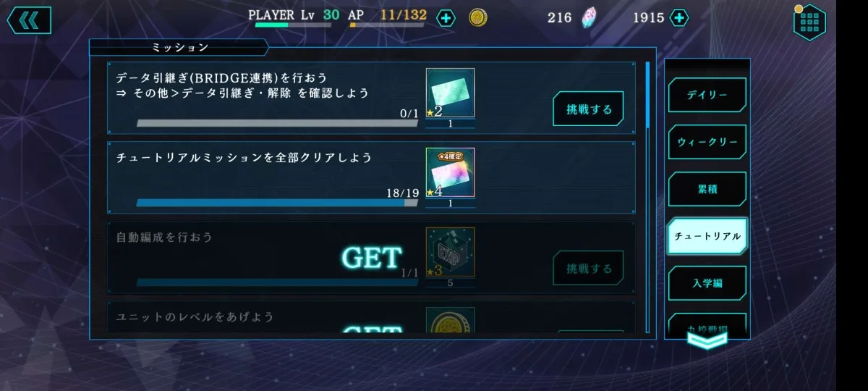Open the 入学編 tab

tap(707, 283)
